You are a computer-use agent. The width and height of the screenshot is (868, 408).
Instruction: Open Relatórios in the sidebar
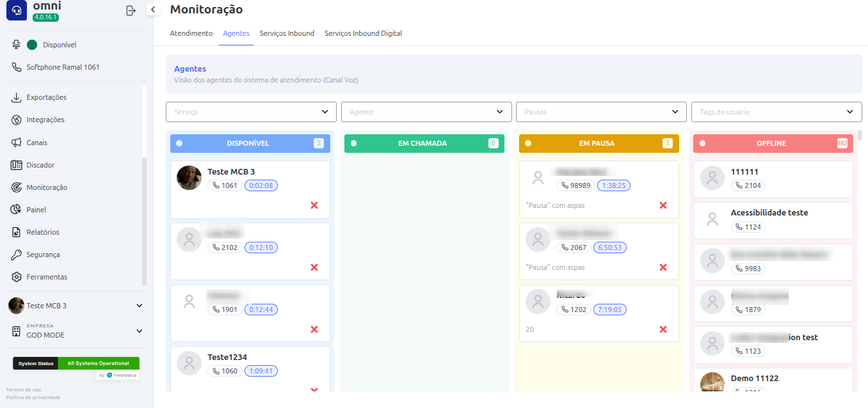(42, 232)
